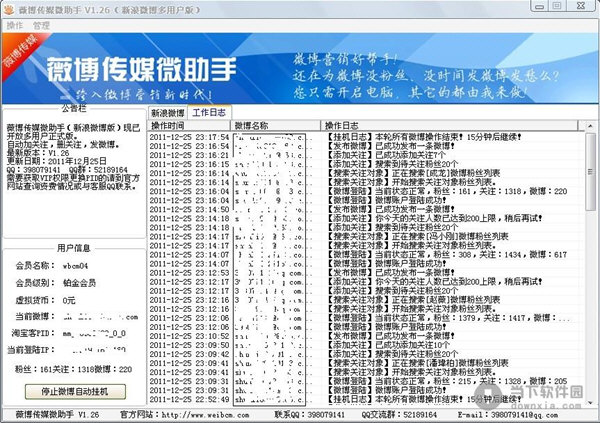This screenshot has height=423, width=600.
Task: Click the 操作时间 column header
Action: [x=189, y=126]
